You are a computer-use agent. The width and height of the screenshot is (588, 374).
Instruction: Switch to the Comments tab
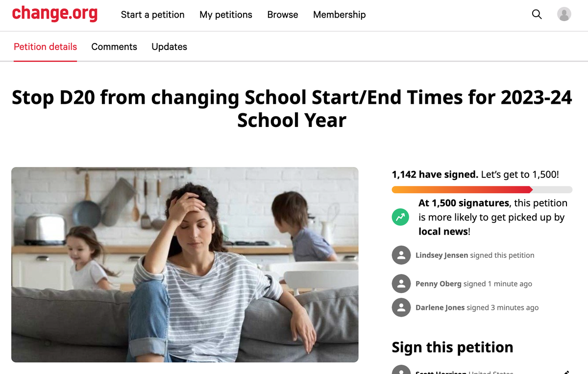114,47
